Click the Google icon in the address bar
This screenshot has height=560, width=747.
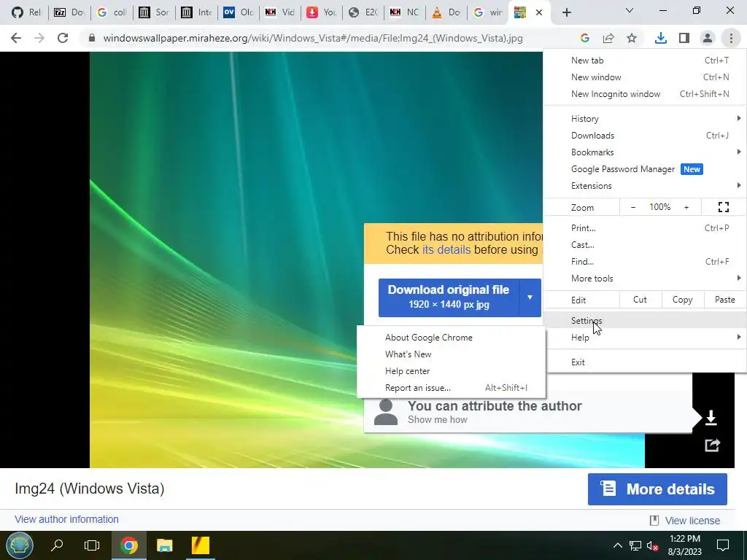(585, 38)
